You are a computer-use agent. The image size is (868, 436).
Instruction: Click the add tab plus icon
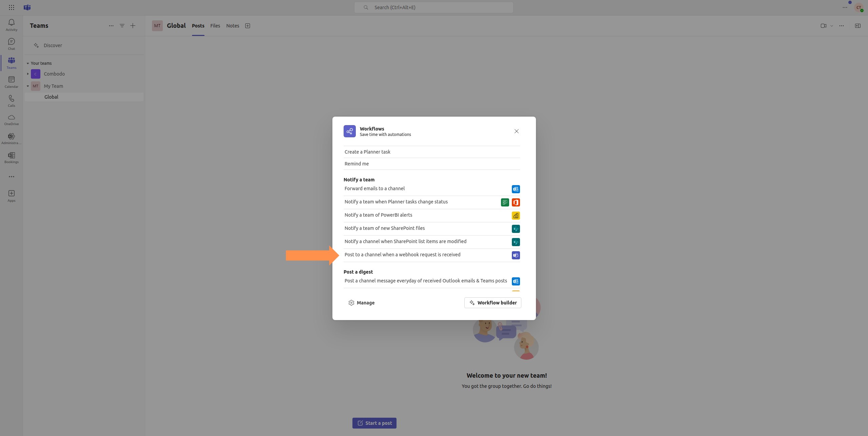pyautogui.click(x=248, y=26)
